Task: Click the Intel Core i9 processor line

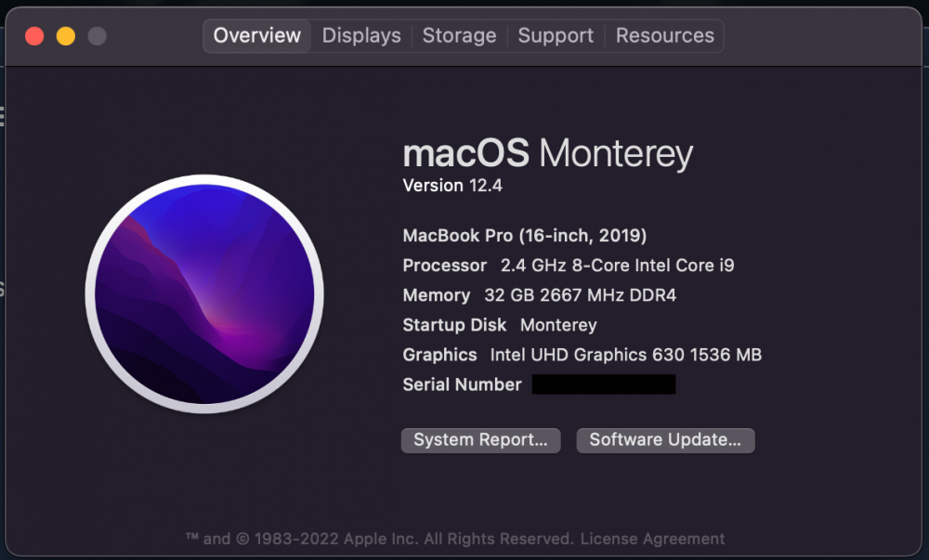Action: (x=568, y=265)
